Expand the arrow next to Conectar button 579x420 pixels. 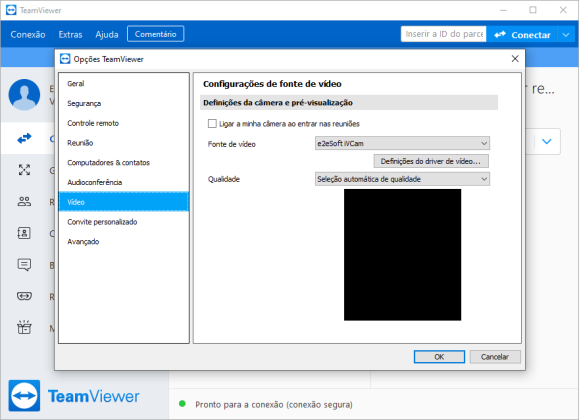566,35
